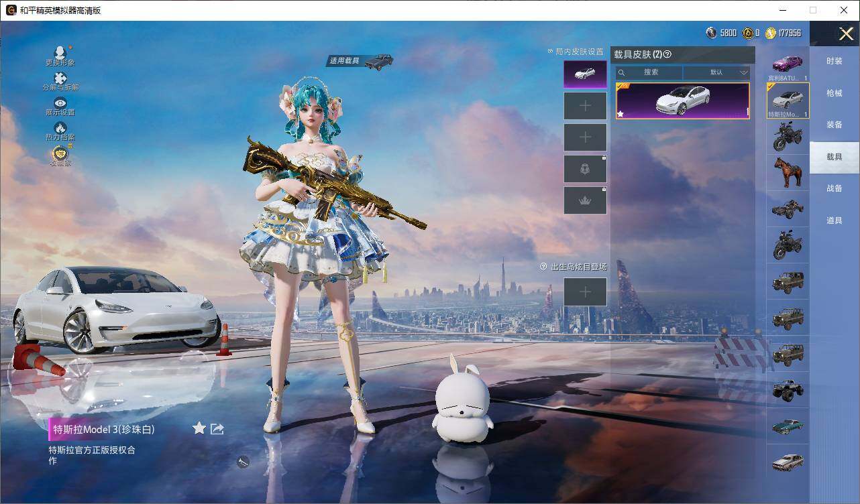Open the help icon next to 载具皮肤(2)
860x504 pixels.
pyautogui.click(x=667, y=54)
